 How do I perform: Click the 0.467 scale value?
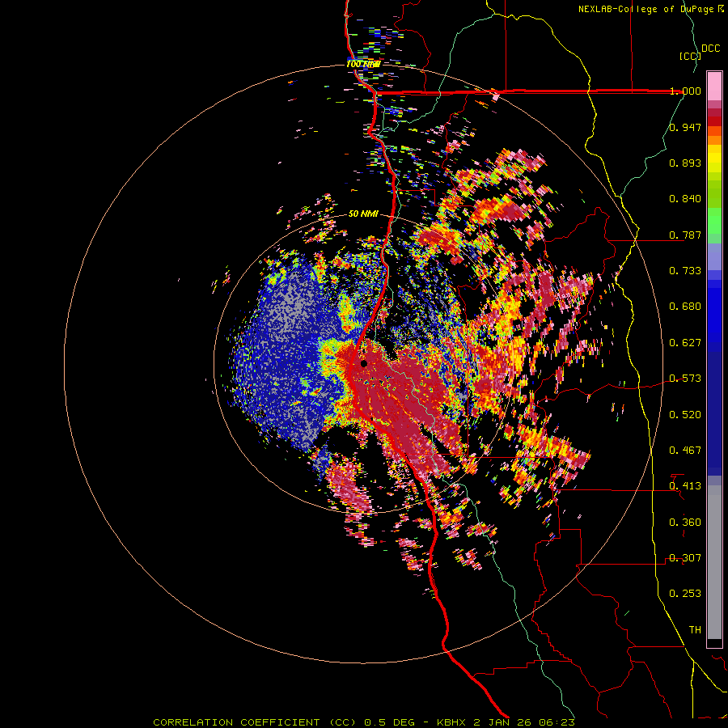(685, 451)
